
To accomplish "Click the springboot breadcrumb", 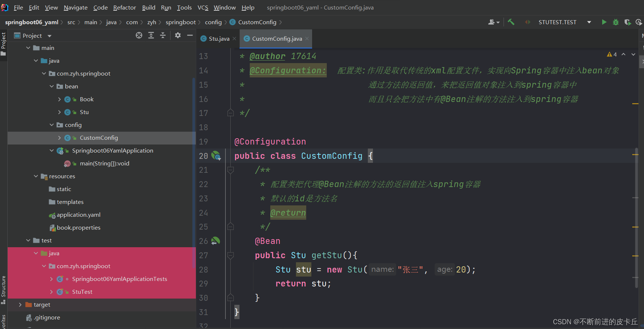I will (180, 22).
